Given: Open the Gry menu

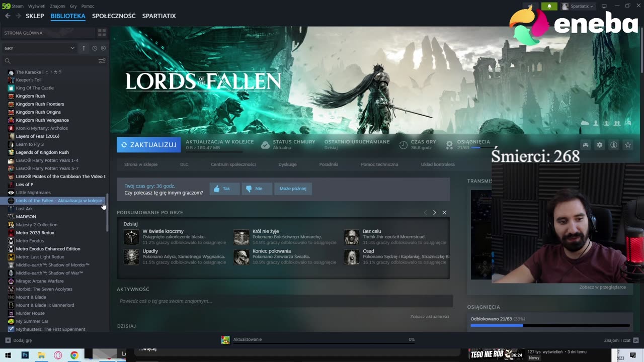Looking at the screenshot, I should point(73,6).
